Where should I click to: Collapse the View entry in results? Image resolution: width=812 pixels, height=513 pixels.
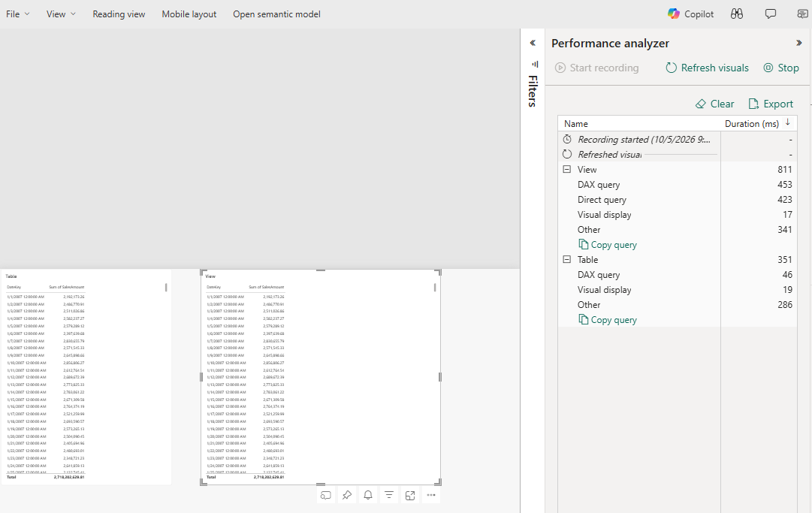[567, 169]
